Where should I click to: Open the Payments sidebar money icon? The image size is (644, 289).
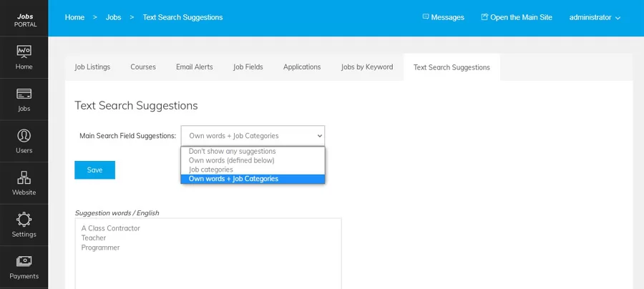tap(24, 261)
